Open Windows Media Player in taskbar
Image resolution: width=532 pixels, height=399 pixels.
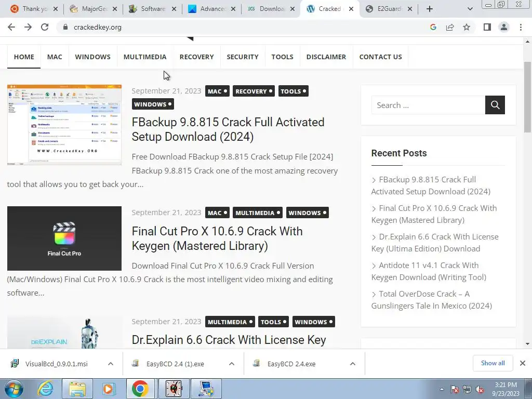(109, 389)
